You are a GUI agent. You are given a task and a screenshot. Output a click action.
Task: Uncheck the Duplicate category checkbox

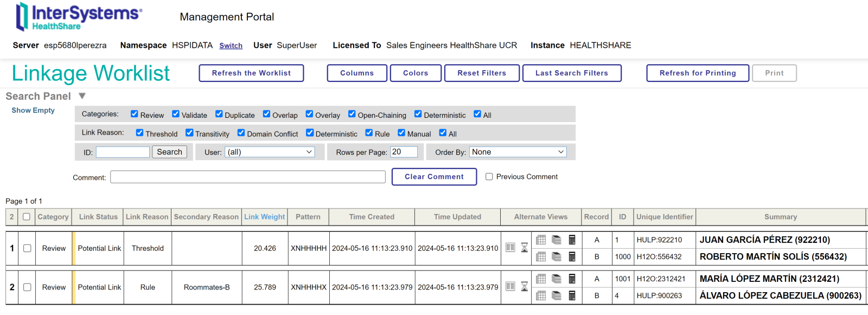(x=219, y=114)
